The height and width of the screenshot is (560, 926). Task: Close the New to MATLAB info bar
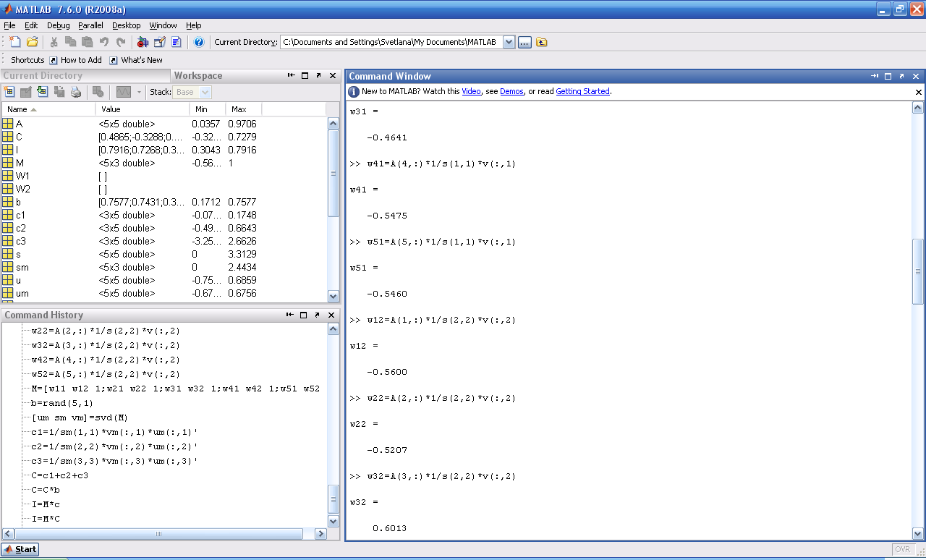(x=919, y=92)
